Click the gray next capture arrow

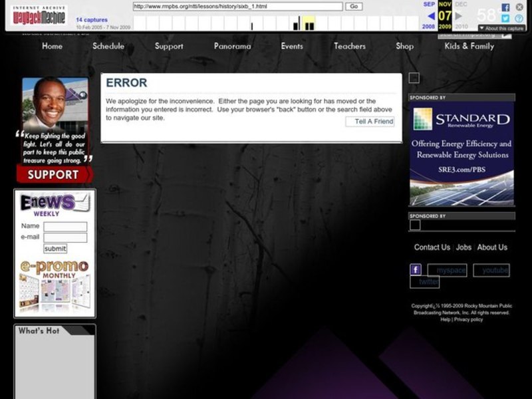(458, 16)
